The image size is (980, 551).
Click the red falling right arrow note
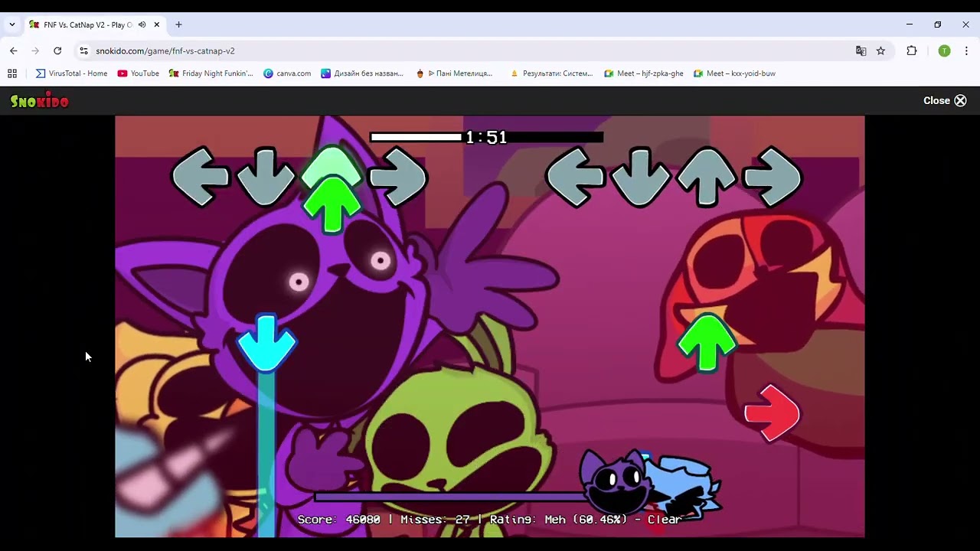click(773, 413)
